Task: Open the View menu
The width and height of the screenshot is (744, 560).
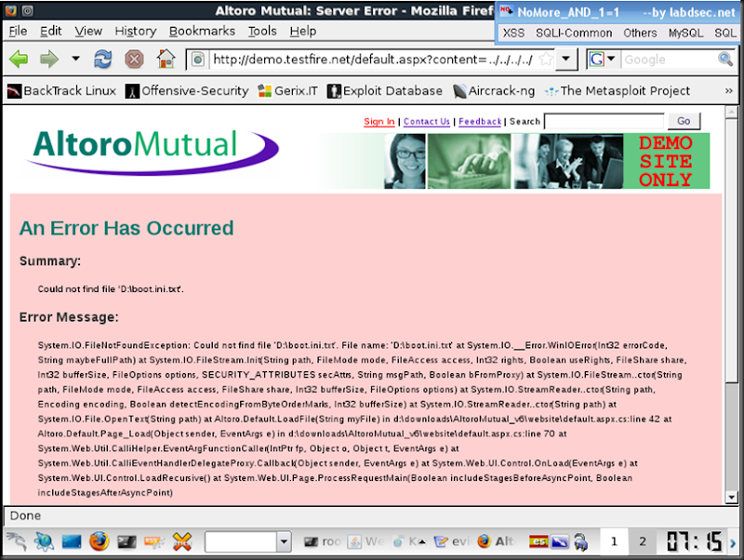Action: (88, 32)
